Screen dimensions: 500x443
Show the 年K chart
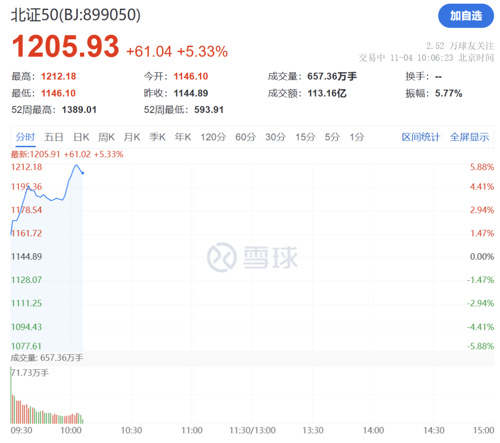point(183,137)
